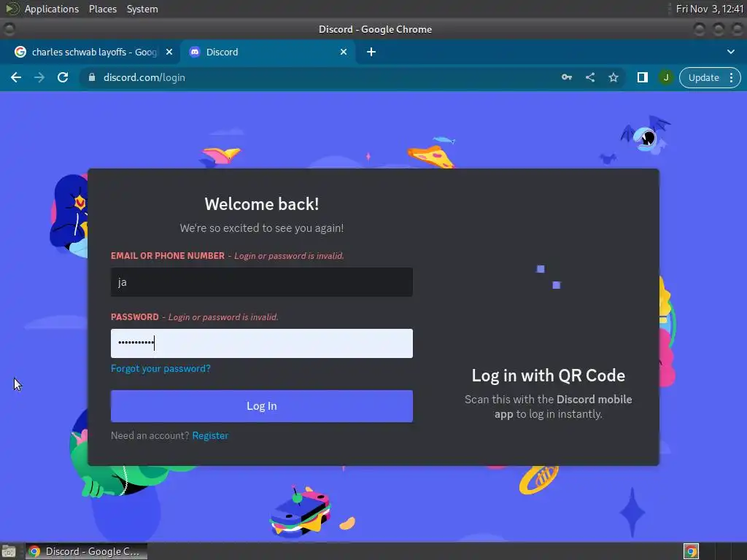
Task: Select the Discord tab
Action: pos(267,52)
